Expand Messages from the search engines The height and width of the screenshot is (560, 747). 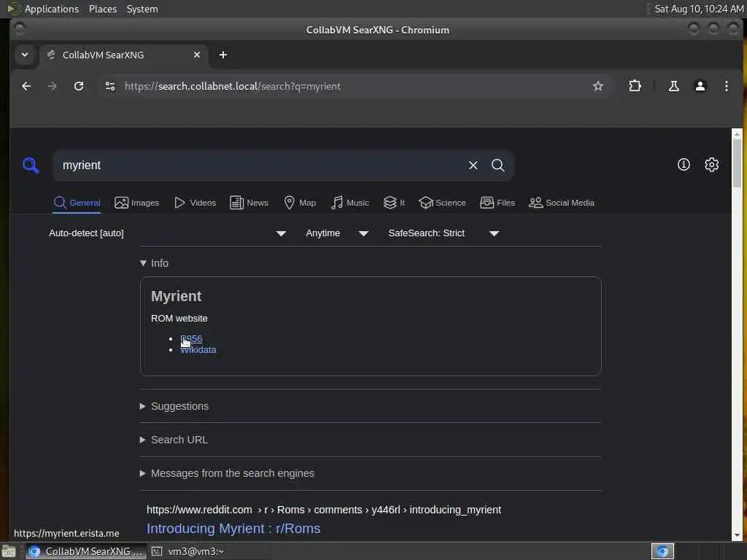click(x=228, y=473)
